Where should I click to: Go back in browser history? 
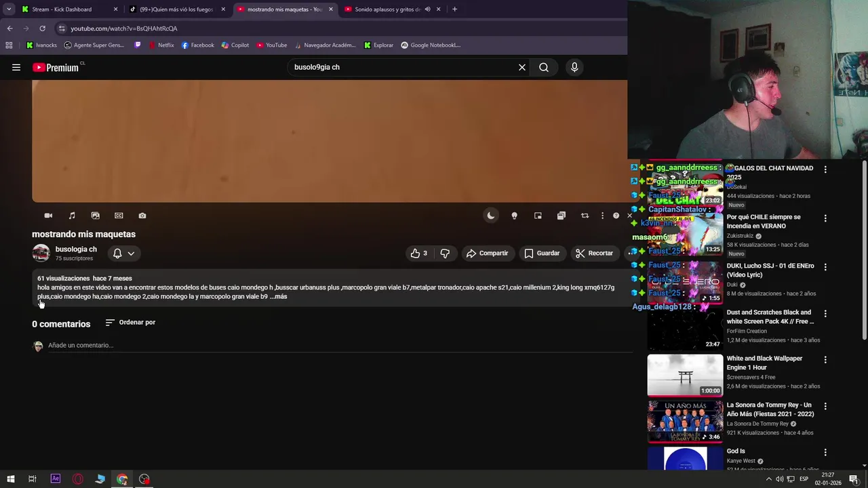[x=9, y=28]
